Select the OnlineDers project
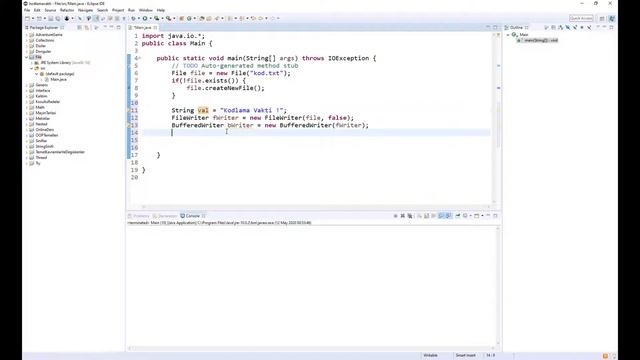This screenshot has width=640, height=360. pyautogui.click(x=44, y=129)
